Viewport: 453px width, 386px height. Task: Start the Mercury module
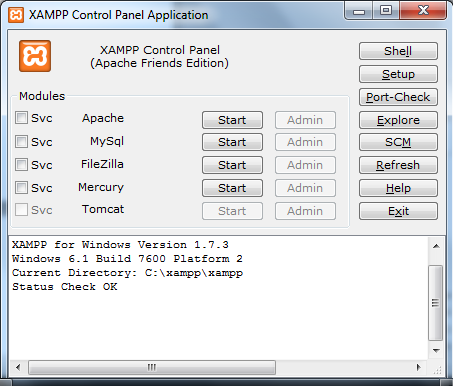[232, 188]
